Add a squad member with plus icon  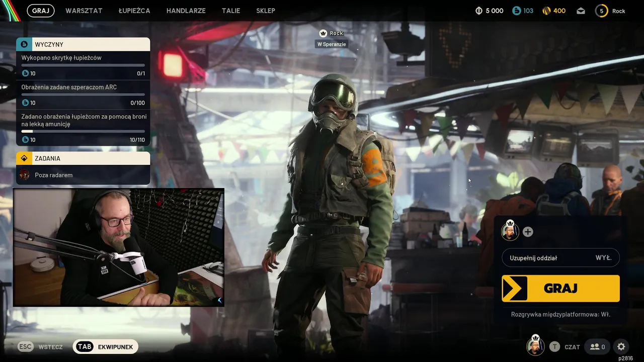coord(528,232)
